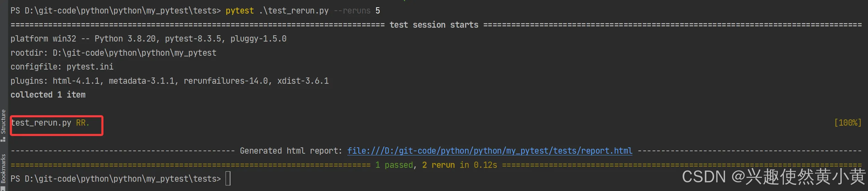Click the .\test_rerun.py argument in the command
Viewport: 868px width, 191px height.
point(294,11)
